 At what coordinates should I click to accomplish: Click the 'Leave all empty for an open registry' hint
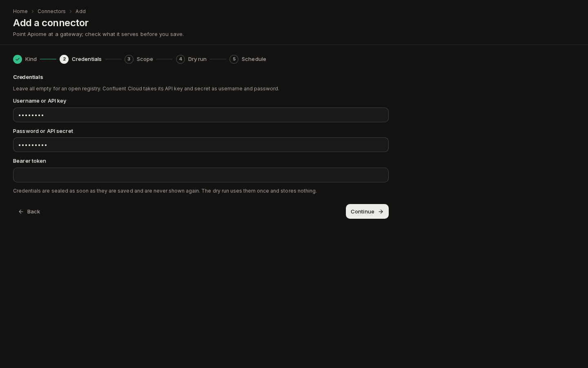click(x=146, y=89)
